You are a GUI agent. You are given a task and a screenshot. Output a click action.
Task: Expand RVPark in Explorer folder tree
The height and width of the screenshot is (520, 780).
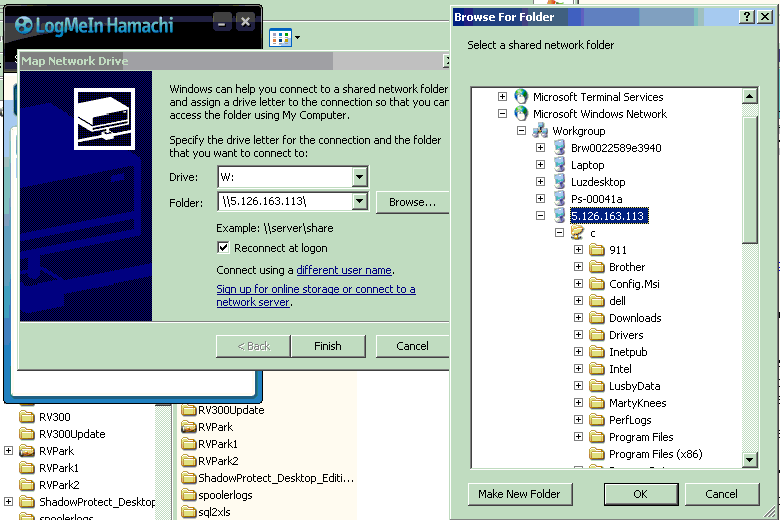coord(8,450)
